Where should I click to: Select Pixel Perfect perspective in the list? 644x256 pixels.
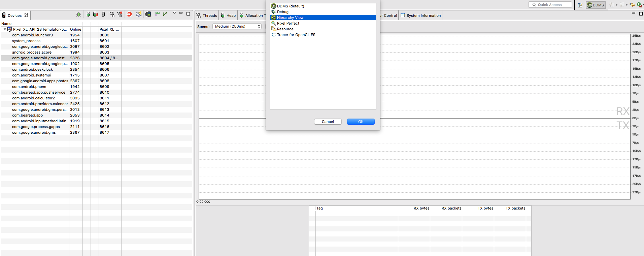pos(323,23)
